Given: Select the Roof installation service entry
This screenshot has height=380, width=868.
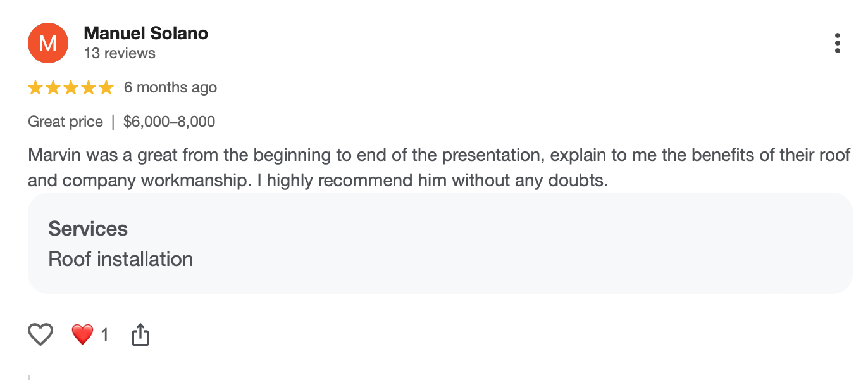Looking at the screenshot, I should point(121,259).
